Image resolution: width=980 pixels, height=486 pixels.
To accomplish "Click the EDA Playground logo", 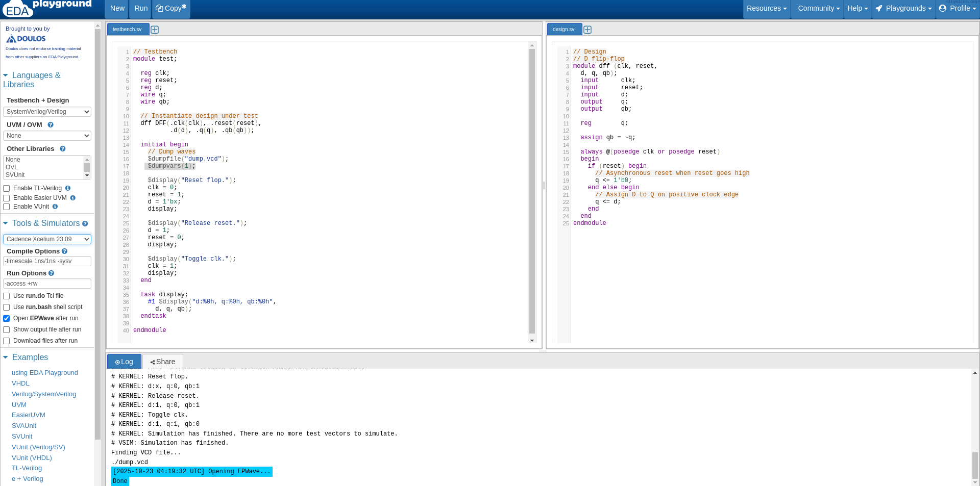I will tap(47, 8).
